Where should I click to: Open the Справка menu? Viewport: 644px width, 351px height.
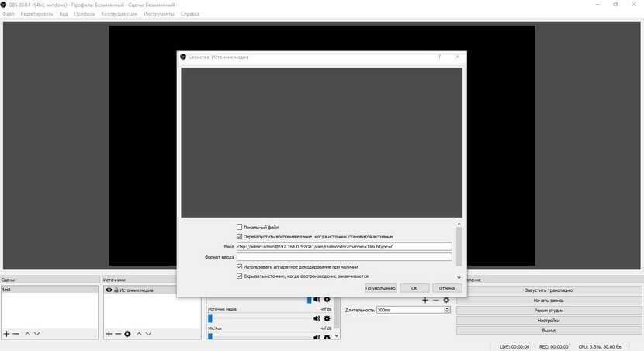(190, 13)
